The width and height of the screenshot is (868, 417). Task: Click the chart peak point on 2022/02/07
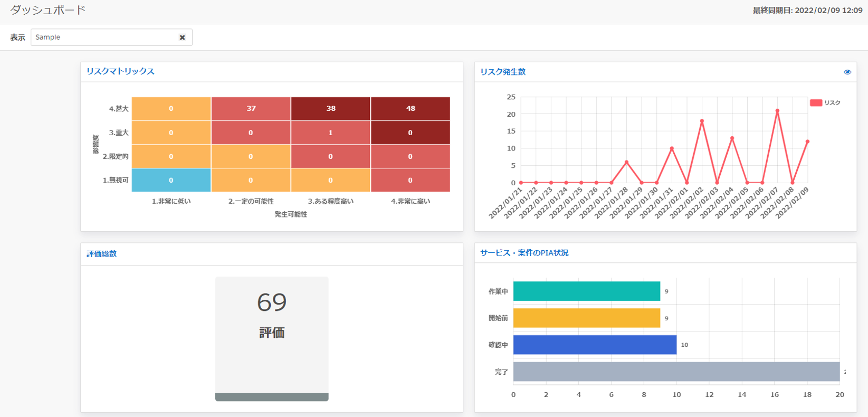pos(777,111)
